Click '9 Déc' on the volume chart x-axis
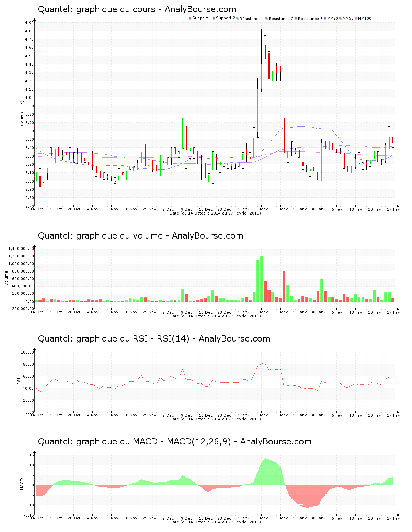The image size is (412, 532). [187, 312]
